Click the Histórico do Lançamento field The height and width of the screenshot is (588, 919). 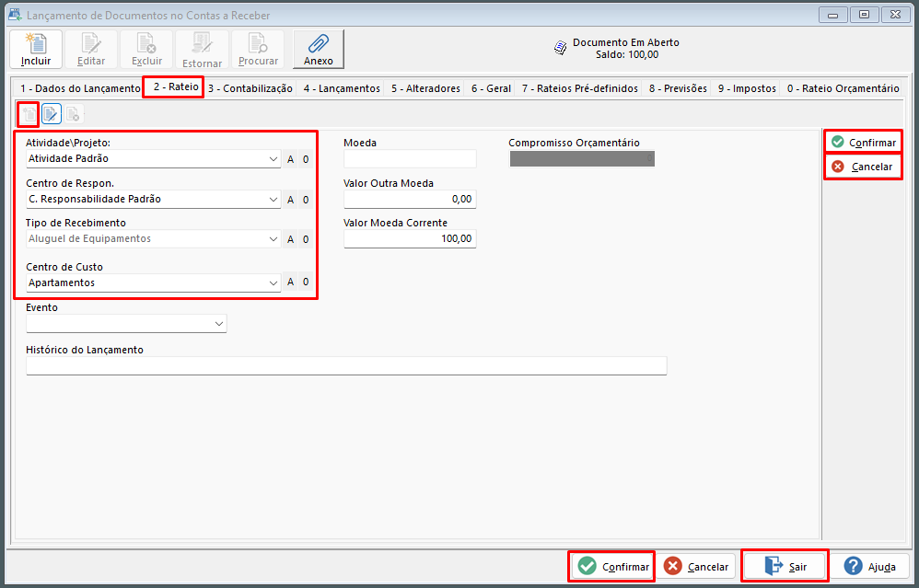pyautogui.click(x=346, y=366)
